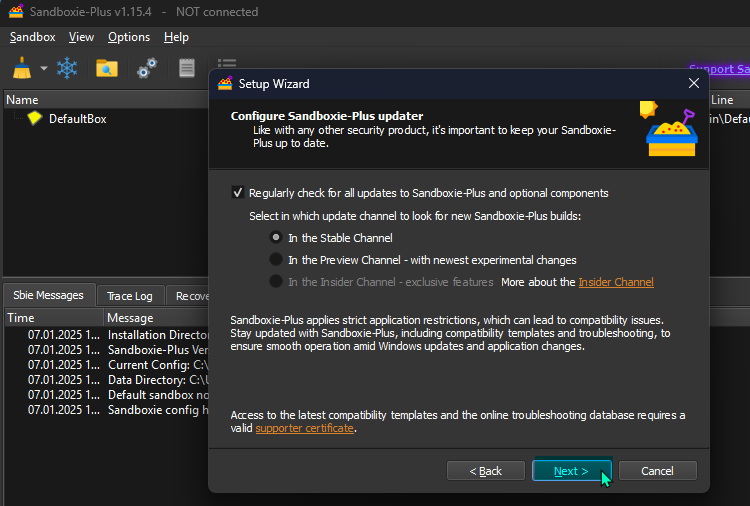
Task: Select the 'Installation Directory' message row
Action: click(107, 335)
